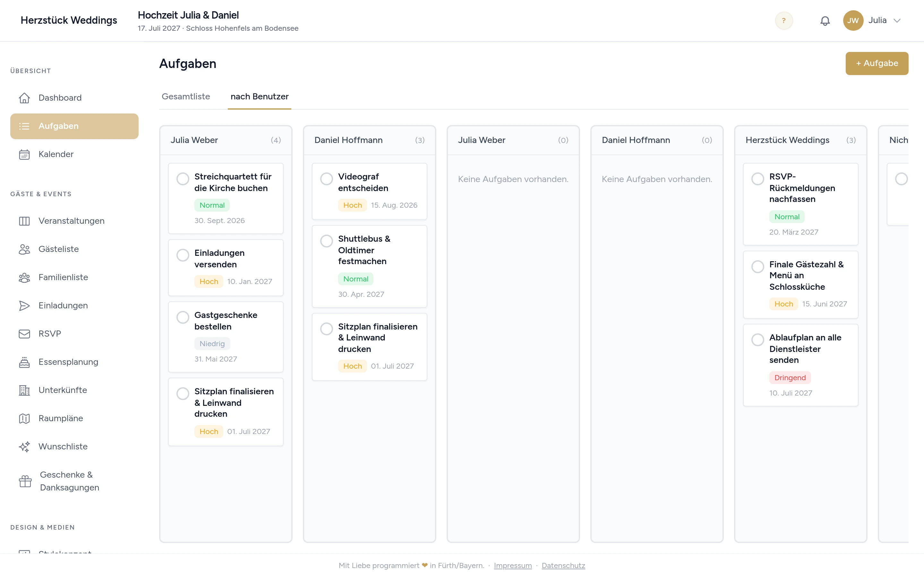Screen dimensions: 924x577
Task: Open RSVP envelope icon
Action: 24,333
